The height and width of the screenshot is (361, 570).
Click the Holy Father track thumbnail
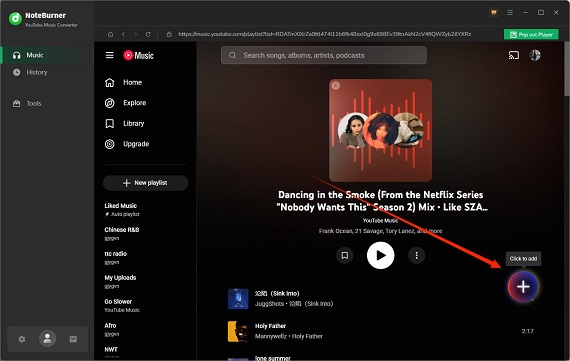point(238,331)
